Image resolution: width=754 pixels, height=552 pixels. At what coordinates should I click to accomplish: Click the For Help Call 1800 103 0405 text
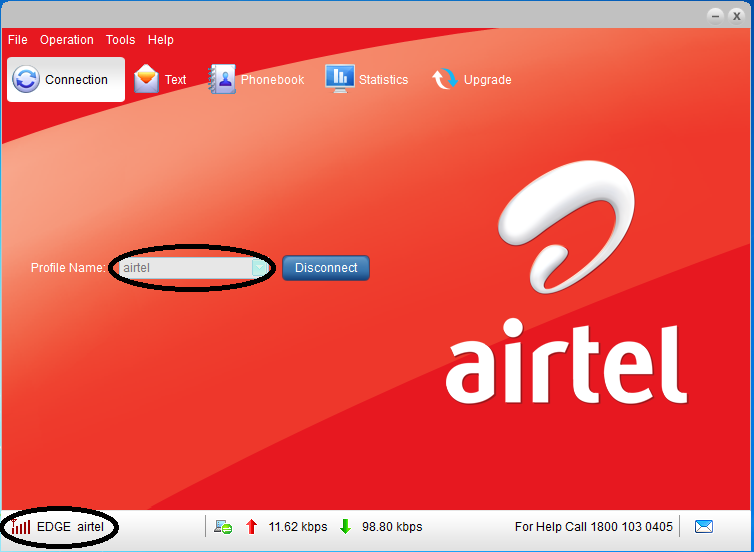pos(593,527)
